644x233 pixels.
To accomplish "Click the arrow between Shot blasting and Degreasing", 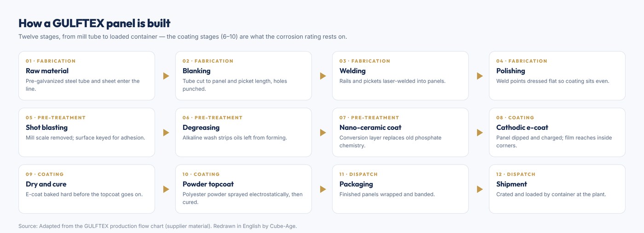I will pyautogui.click(x=166, y=133).
